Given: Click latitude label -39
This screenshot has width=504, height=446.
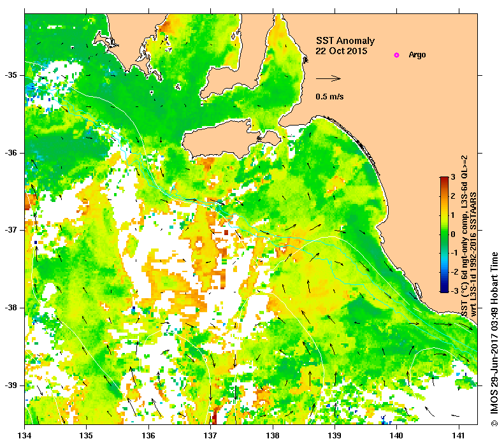Looking at the screenshot, I should (11, 385).
